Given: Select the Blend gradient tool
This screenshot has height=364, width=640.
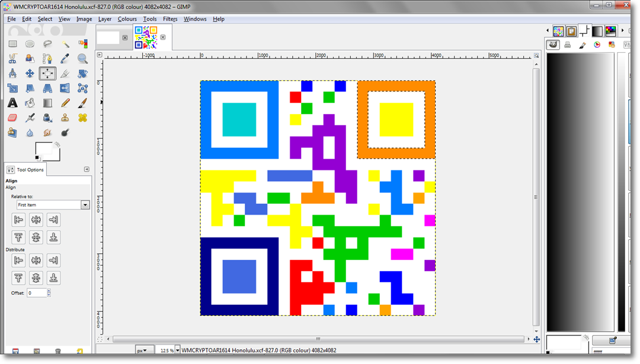Looking at the screenshot, I should (47, 103).
